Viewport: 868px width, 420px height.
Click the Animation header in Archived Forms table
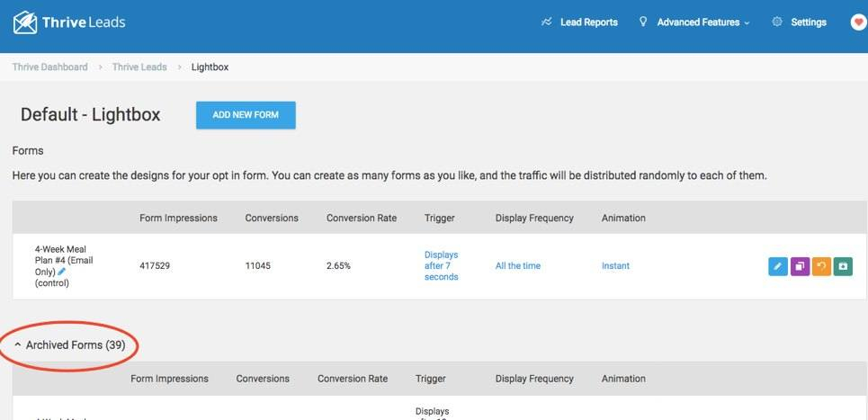click(x=623, y=379)
